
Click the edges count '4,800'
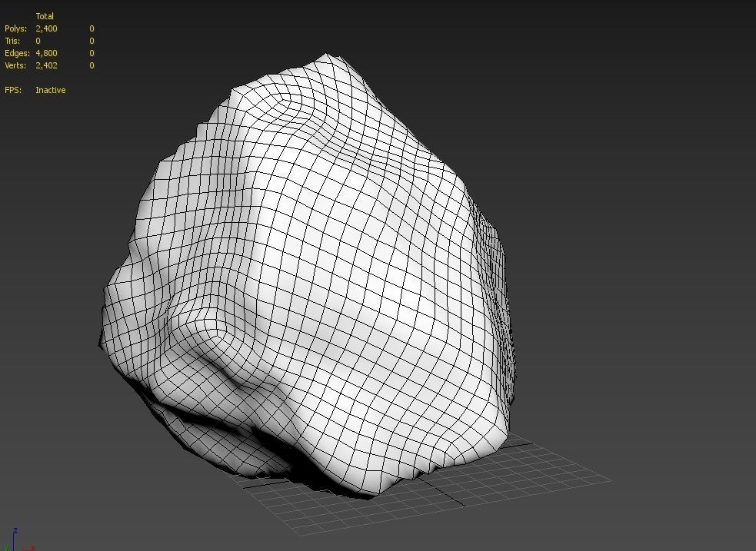tap(46, 53)
